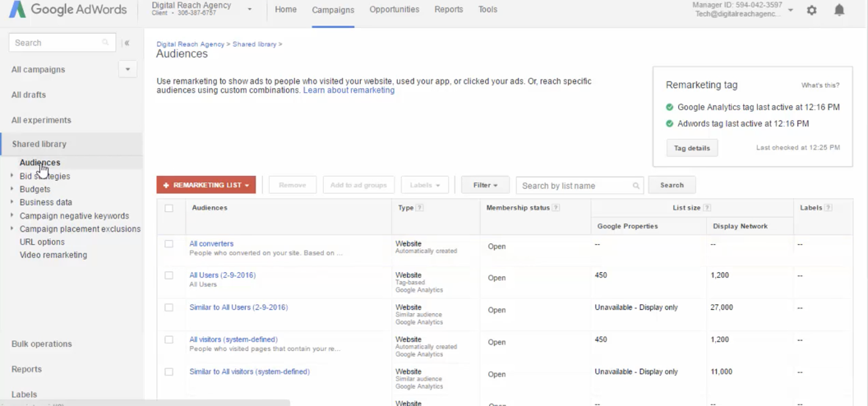The width and height of the screenshot is (868, 406).
Task: Click the Labels column help icon
Action: [x=829, y=208]
